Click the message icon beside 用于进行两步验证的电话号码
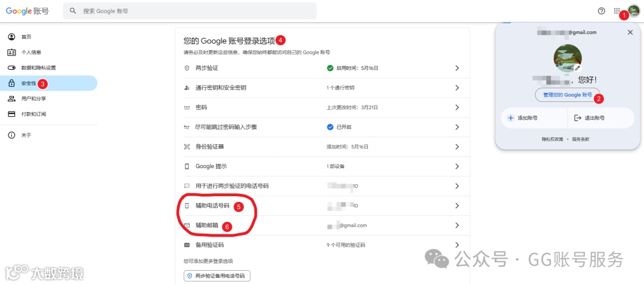Image resolution: width=644 pixels, height=285 pixels. [187, 186]
